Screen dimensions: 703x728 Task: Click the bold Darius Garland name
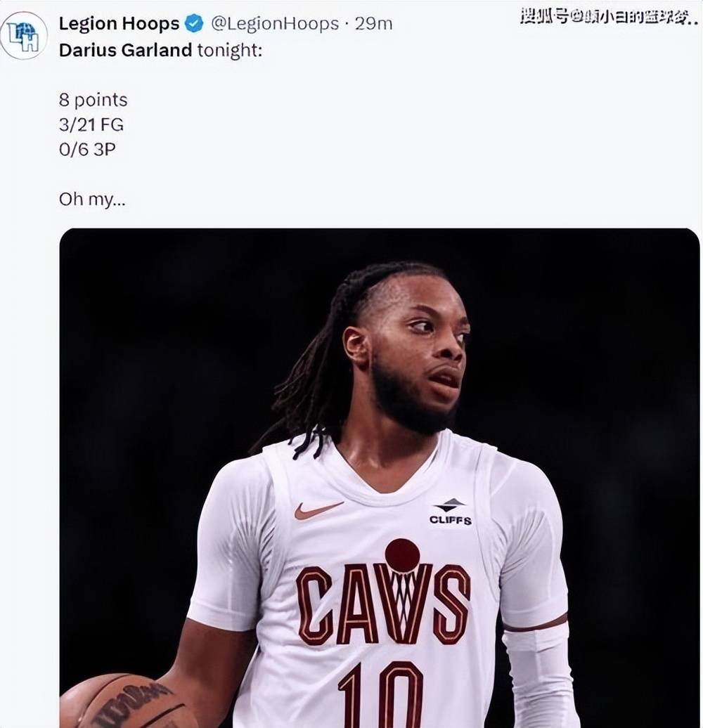pos(125,51)
